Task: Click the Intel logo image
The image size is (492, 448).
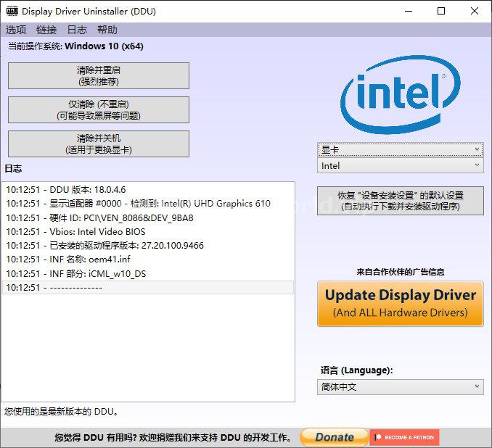Action: (x=401, y=95)
